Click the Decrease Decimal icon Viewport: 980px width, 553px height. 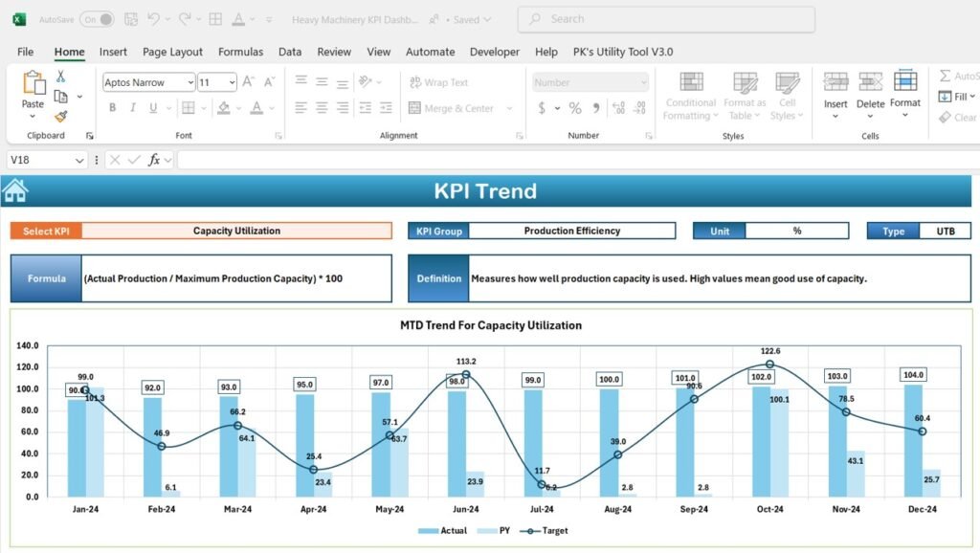pos(639,107)
